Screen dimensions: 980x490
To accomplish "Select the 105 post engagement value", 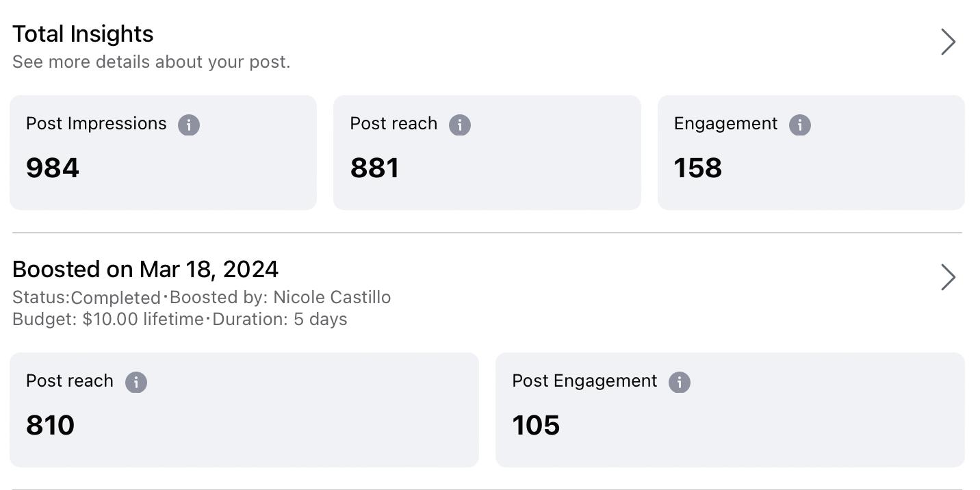I will point(536,426).
